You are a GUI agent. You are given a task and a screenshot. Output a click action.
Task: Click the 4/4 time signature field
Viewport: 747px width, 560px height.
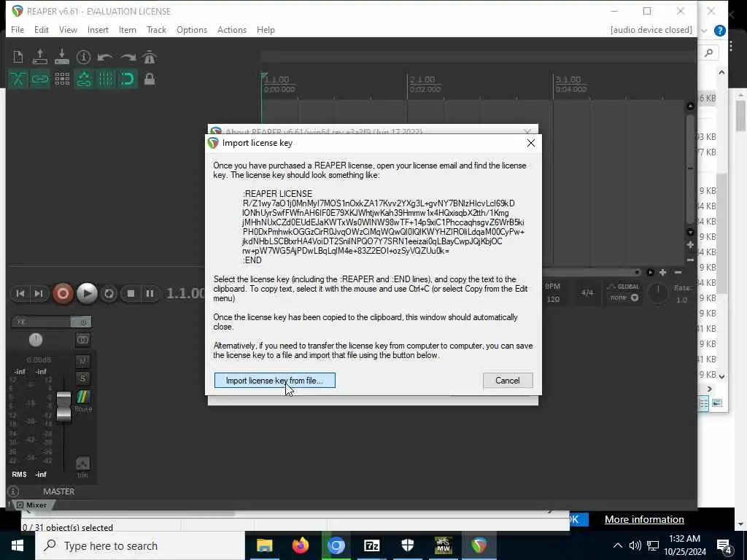pyautogui.click(x=587, y=293)
